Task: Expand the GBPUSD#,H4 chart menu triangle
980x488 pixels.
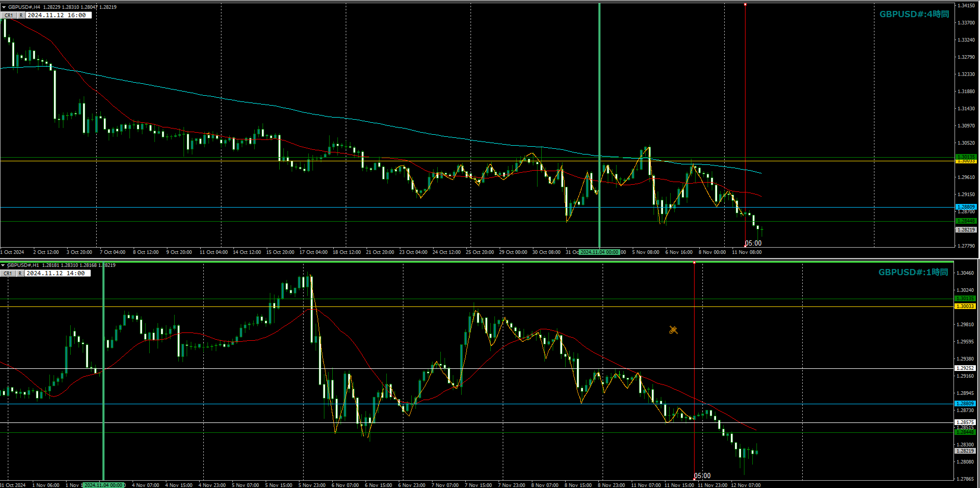Action: click(4, 7)
